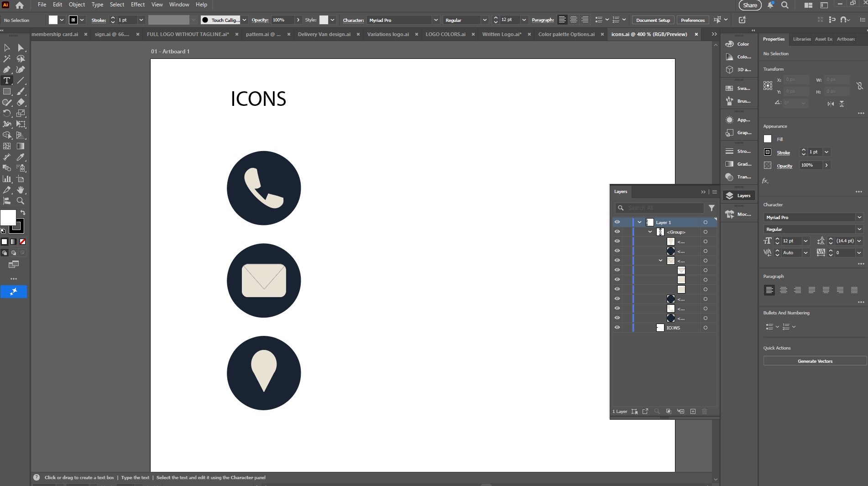Select the Scale tool
868x486 pixels.
pyautogui.click(x=21, y=113)
